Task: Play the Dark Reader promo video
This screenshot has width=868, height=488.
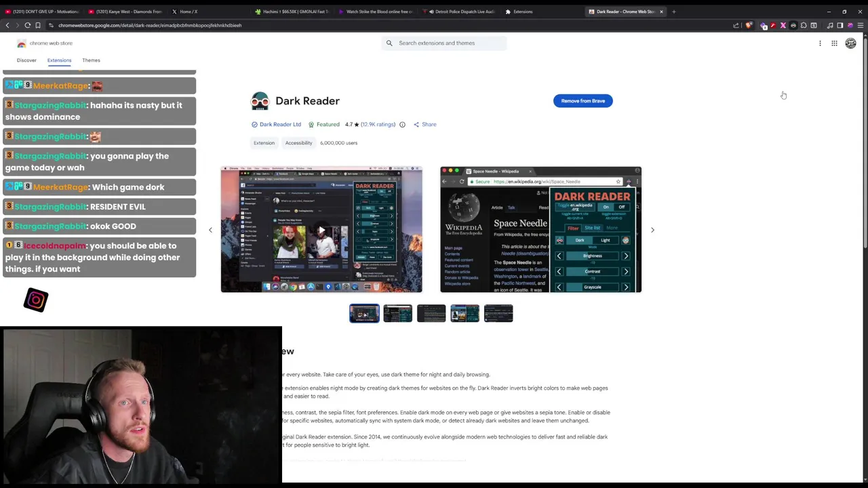Action: tap(321, 230)
